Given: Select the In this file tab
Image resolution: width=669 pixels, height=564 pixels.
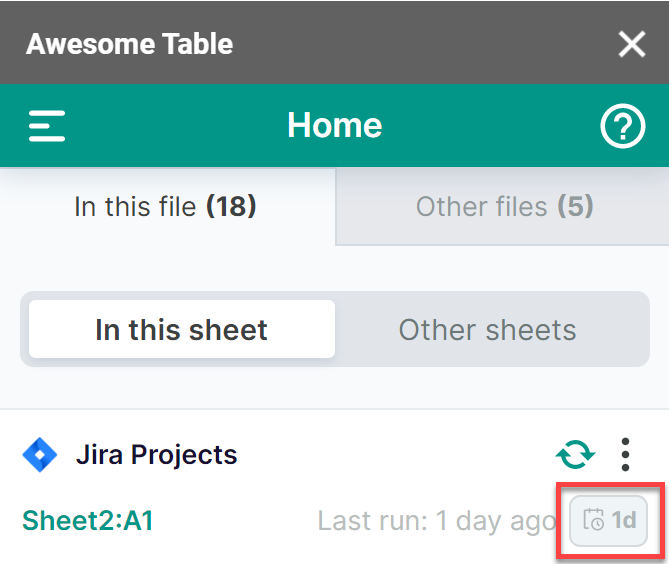Looking at the screenshot, I should [166, 207].
